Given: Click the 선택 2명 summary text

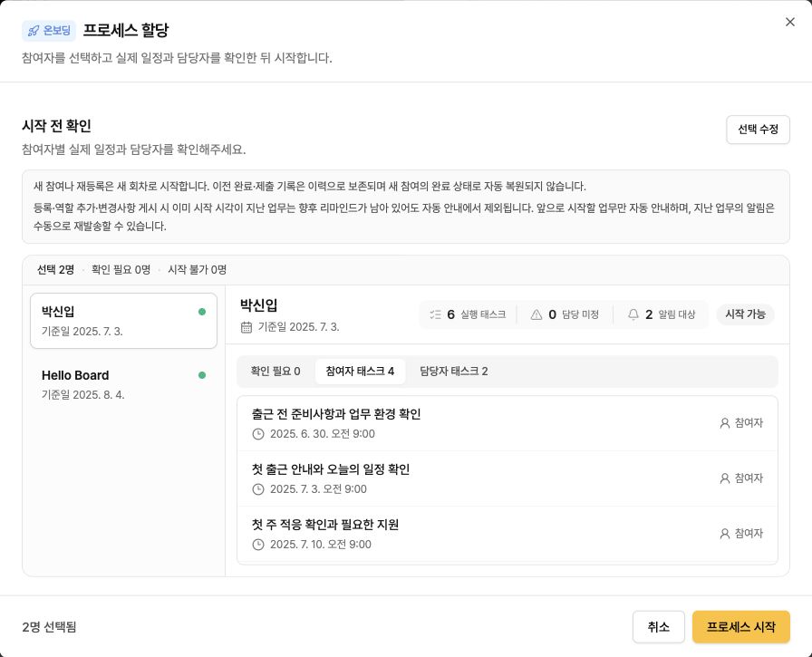Looking at the screenshot, I should click(55, 270).
